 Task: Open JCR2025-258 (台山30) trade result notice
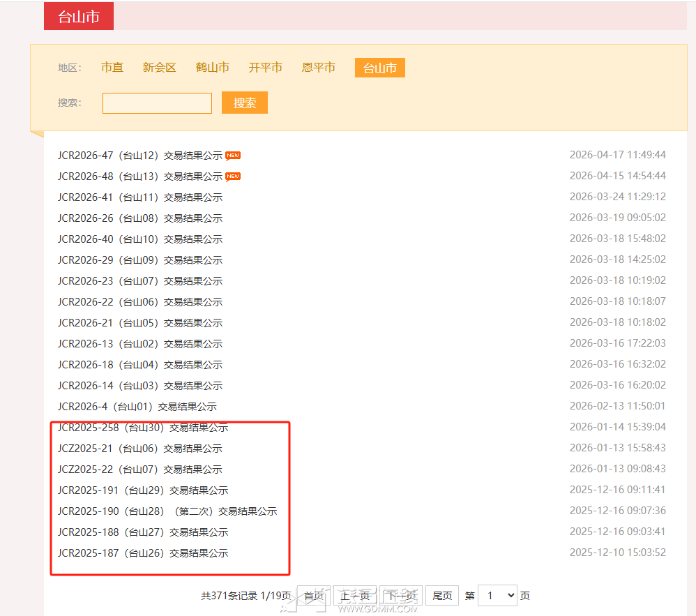[143, 427]
